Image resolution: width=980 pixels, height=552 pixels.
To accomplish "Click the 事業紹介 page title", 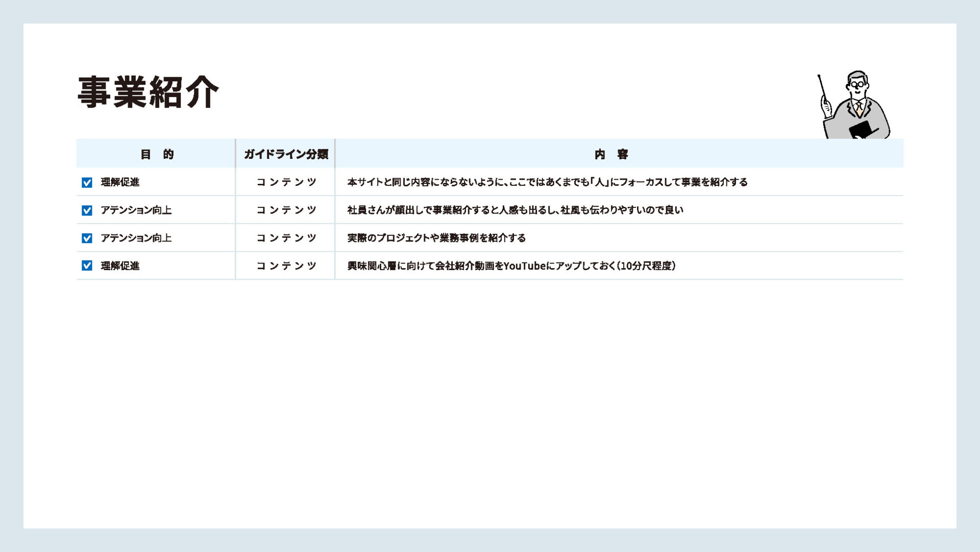I will (148, 92).
